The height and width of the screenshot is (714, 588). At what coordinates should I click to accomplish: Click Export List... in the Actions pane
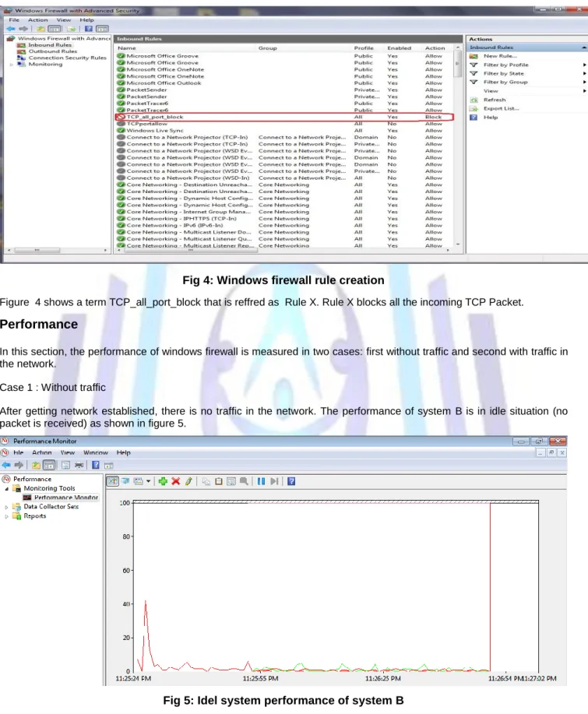click(x=501, y=108)
